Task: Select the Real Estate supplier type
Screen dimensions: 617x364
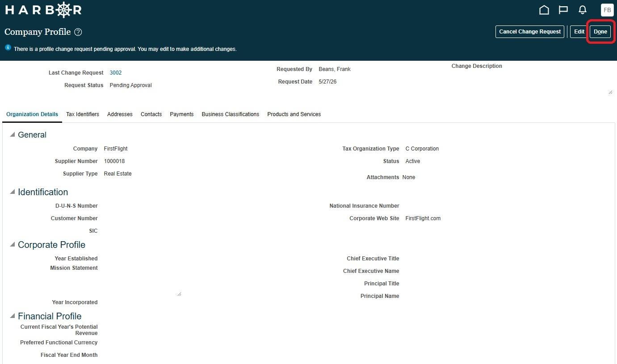Action: 118,174
